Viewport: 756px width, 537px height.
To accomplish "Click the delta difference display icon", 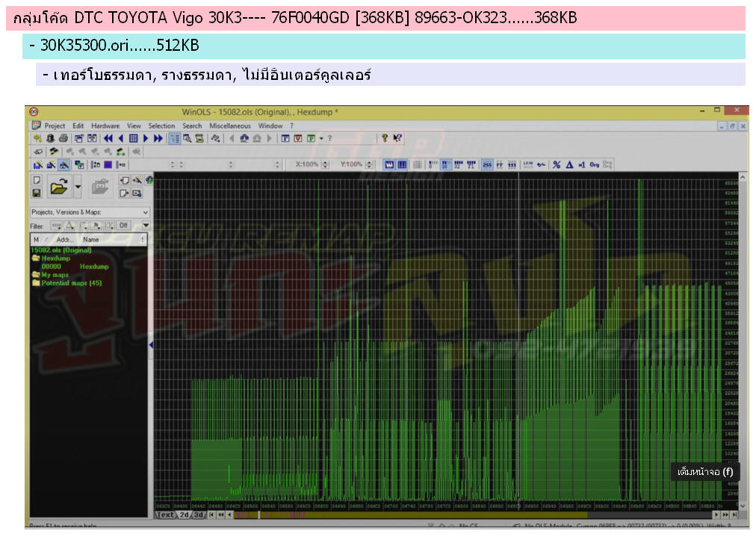I will [569, 165].
